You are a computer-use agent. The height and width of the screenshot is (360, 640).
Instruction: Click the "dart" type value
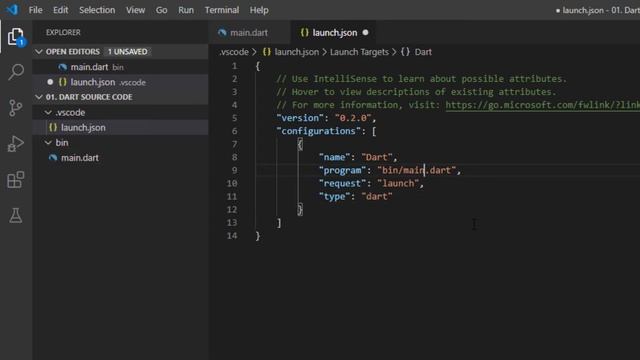(377, 196)
